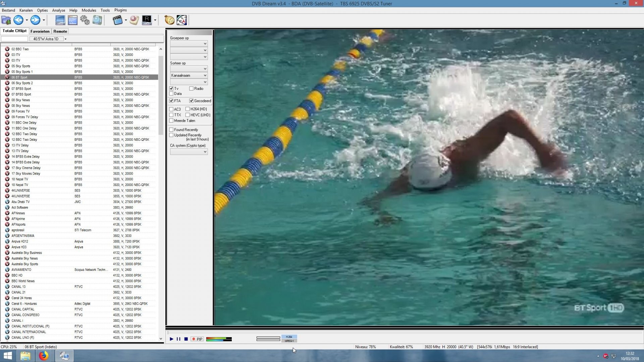The width and height of the screenshot is (644, 362).
Task: Click the clock scheduler icon in toolbar
Action: click(x=182, y=20)
